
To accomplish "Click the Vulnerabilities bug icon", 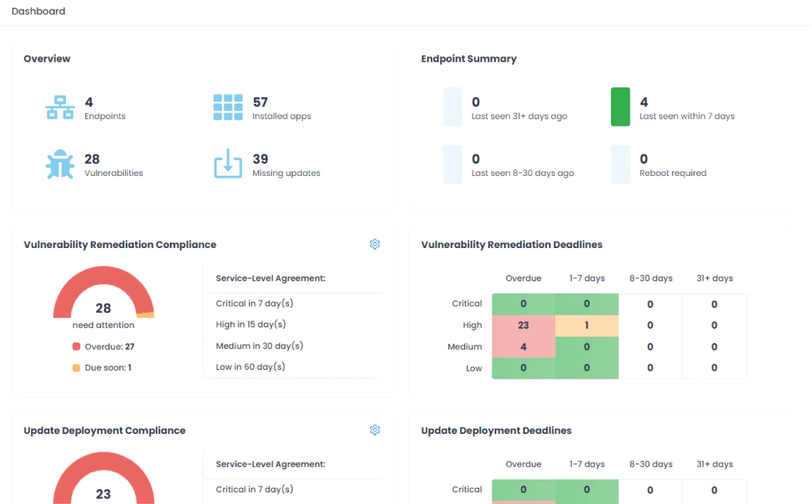I will (x=60, y=165).
